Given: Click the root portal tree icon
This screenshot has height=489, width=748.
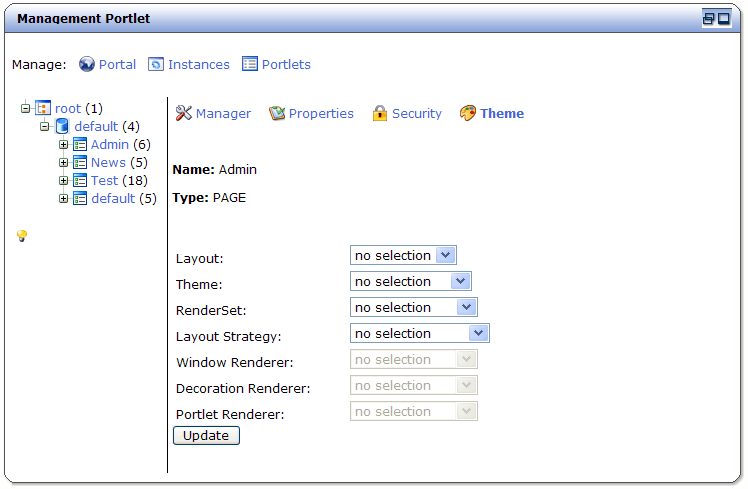Looking at the screenshot, I should coord(43,108).
